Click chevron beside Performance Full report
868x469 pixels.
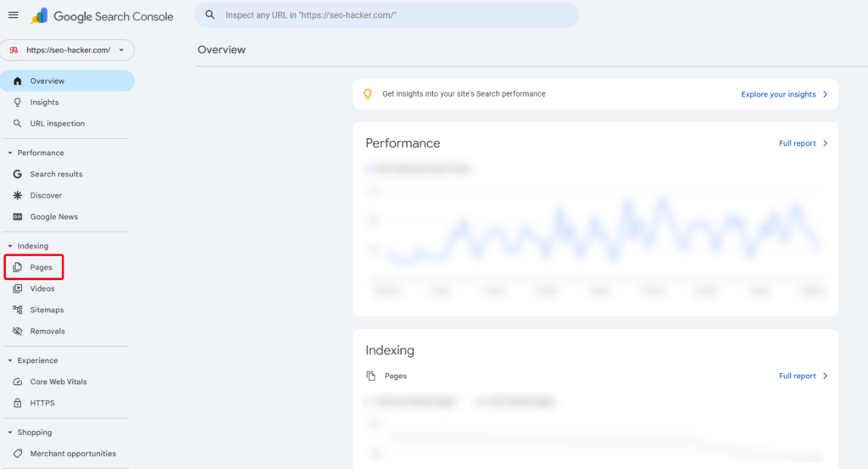tap(825, 143)
